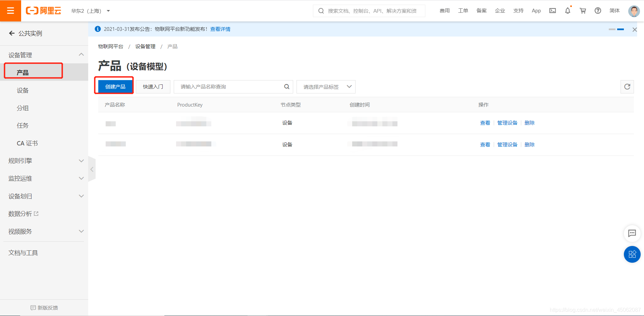The height and width of the screenshot is (316, 644).
Task: Click the announcement info icon
Action: point(98,29)
